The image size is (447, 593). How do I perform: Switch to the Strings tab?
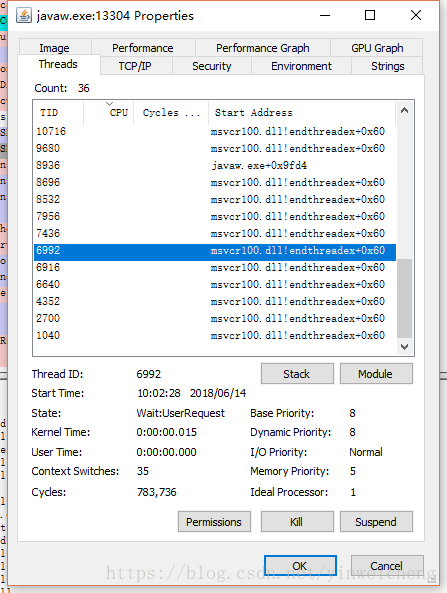click(x=387, y=66)
